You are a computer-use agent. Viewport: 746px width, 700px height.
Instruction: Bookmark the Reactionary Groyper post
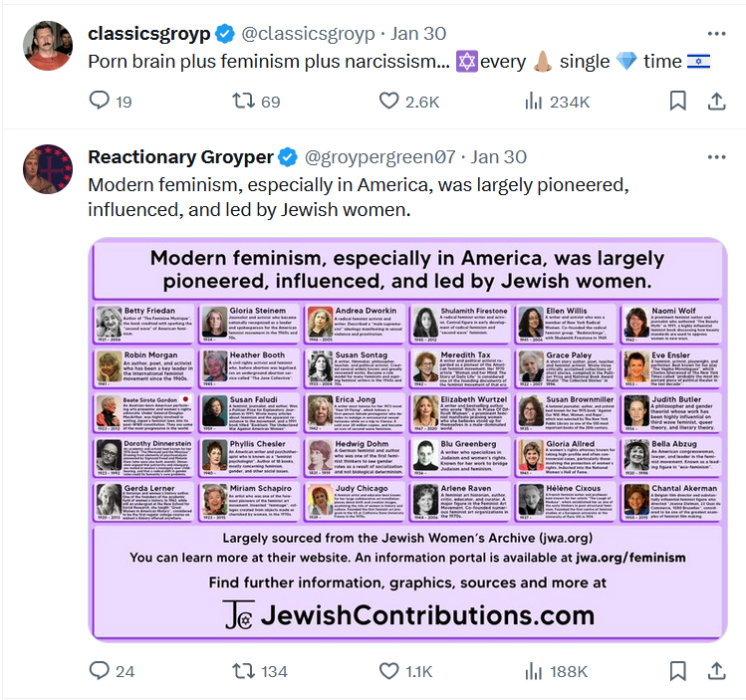click(x=677, y=671)
